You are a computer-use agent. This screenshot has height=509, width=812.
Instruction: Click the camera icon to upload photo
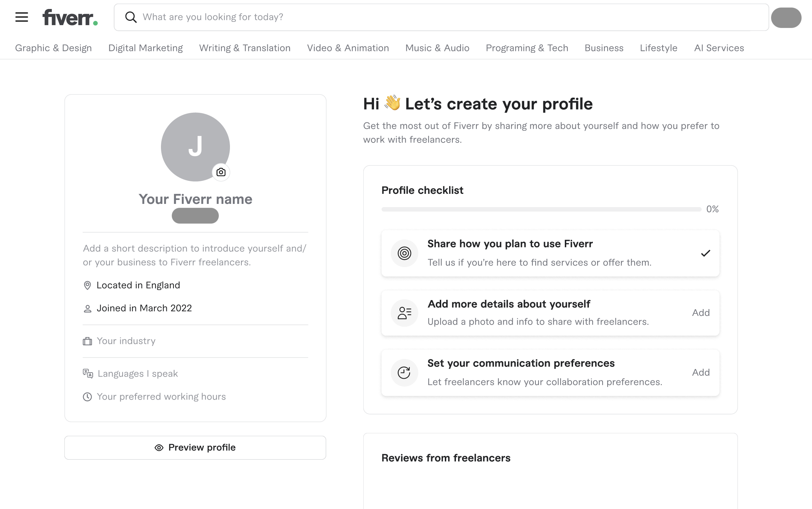tap(221, 172)
